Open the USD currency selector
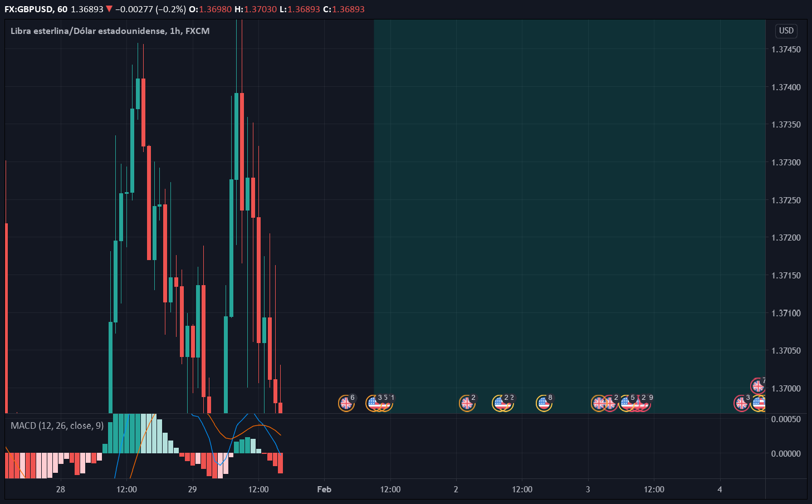 [x=786, y=31]
